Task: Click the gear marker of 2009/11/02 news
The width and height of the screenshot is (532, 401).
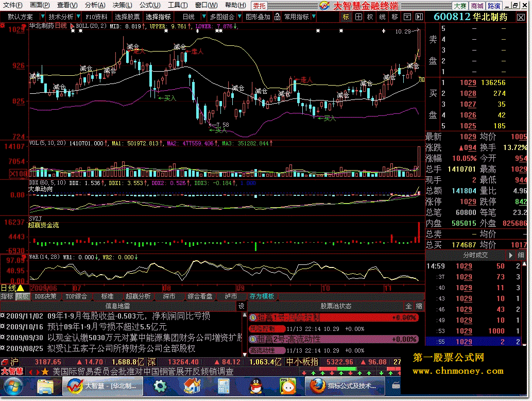Action: tap(3, 316)
